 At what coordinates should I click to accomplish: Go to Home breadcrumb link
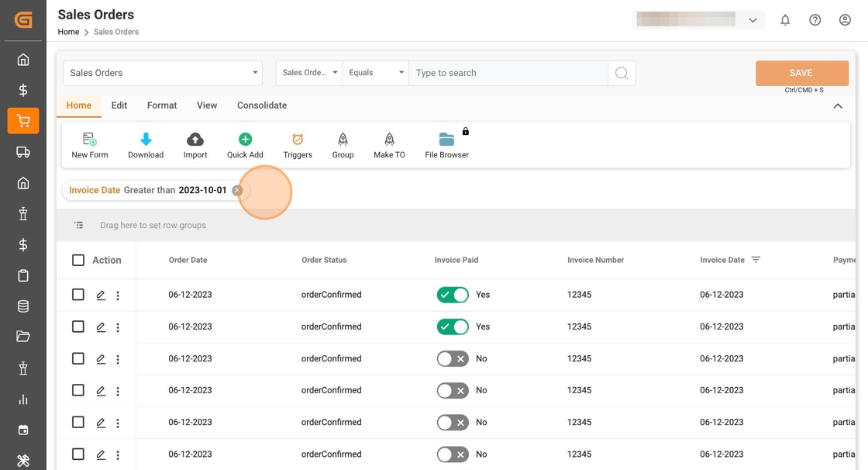click(x=68, y=32)
